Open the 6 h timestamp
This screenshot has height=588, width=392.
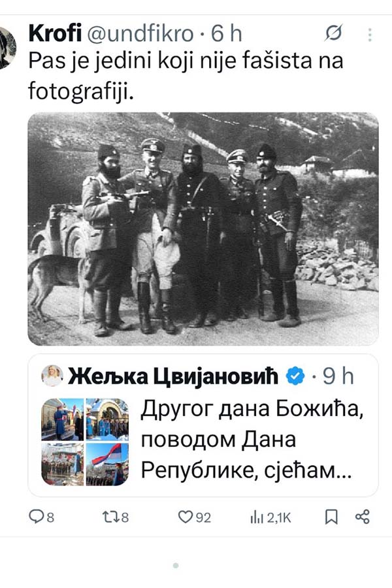[226, 33]
